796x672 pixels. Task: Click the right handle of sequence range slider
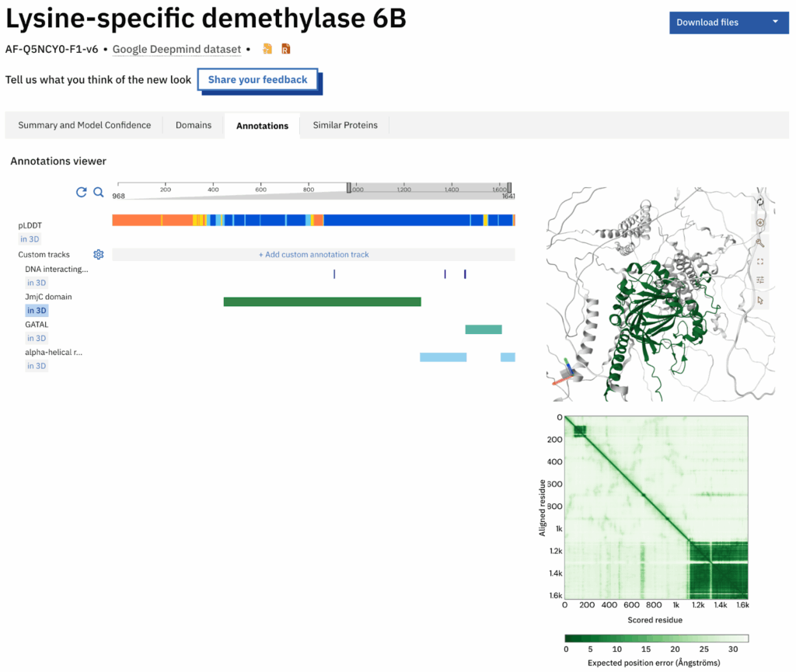509,187
